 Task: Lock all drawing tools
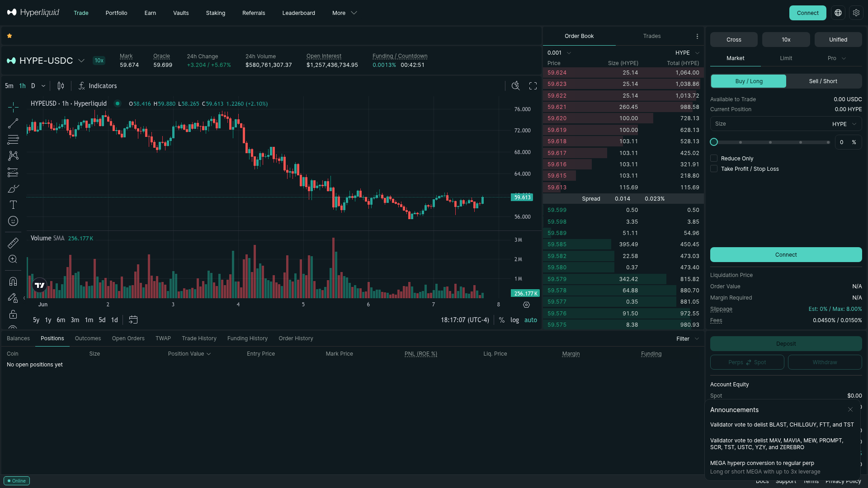point(13,314)
